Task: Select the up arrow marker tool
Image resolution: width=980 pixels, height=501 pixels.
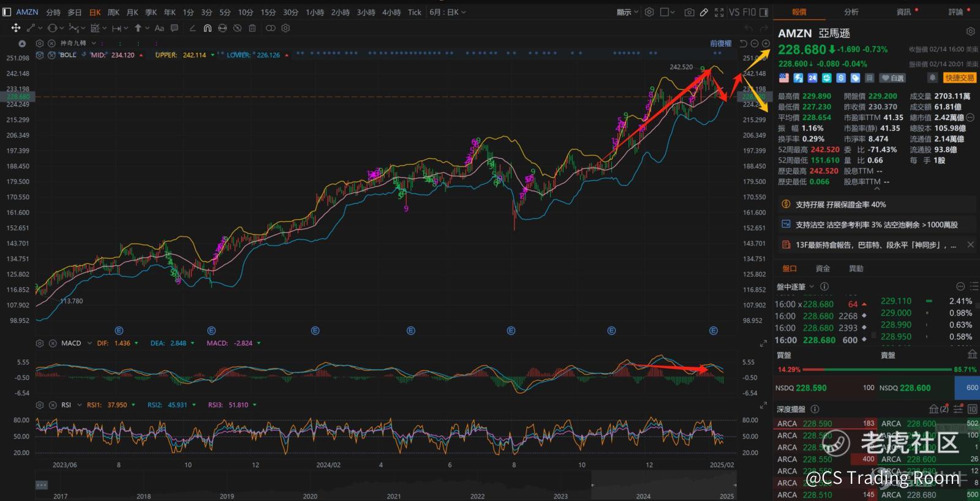Action: [x=138, y=28]
